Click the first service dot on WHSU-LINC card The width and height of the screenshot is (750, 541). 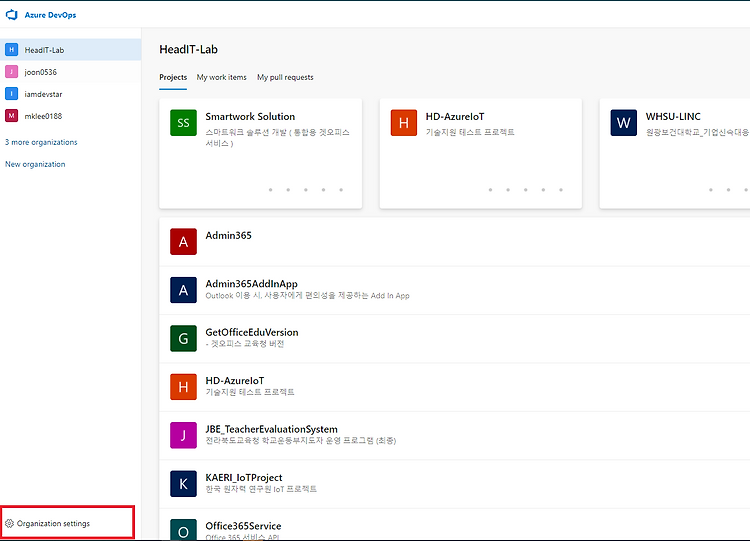(711, 190)
